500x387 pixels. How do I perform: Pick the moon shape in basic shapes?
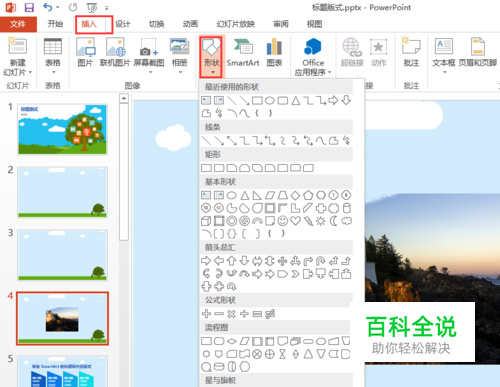click(334, 221)
